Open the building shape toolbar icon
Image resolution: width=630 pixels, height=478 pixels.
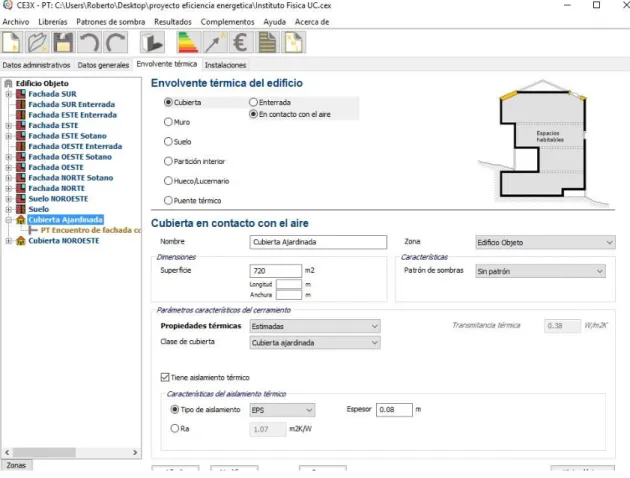click(152, 42)
